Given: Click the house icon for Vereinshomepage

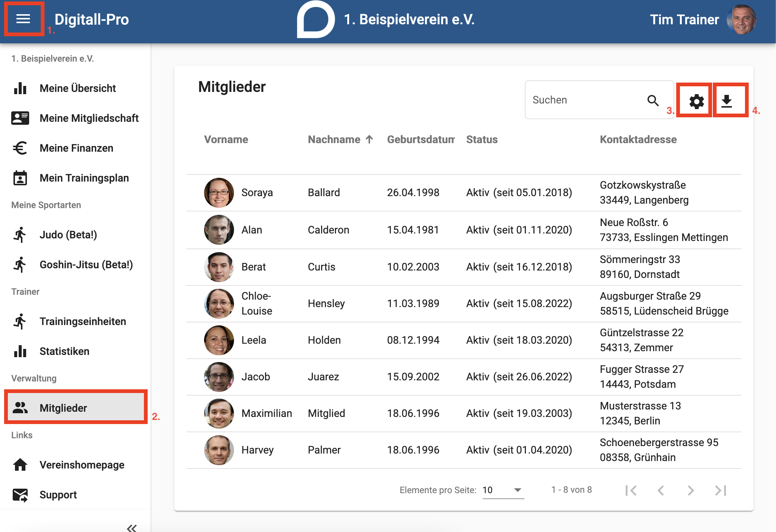Looking at the screenshot, I should coord(20,465).
